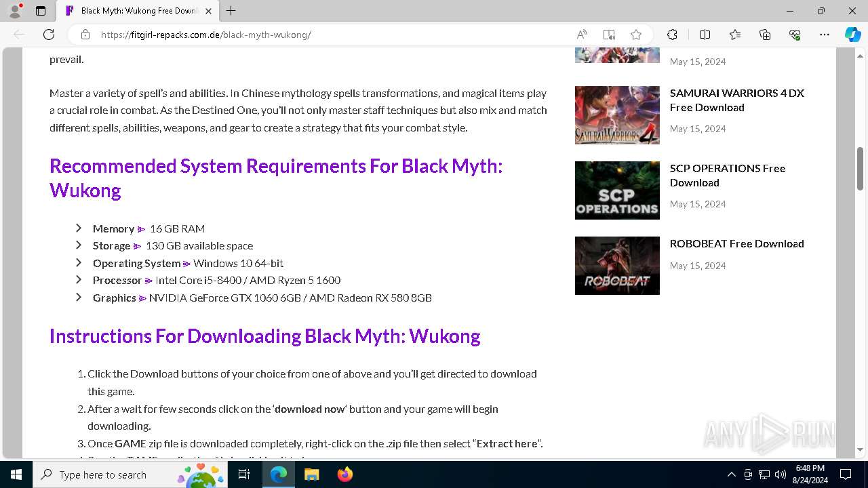Open the clock and date flyout
Image resolution: width=868 pixels, height=488 pixels.
click(810, 474)
